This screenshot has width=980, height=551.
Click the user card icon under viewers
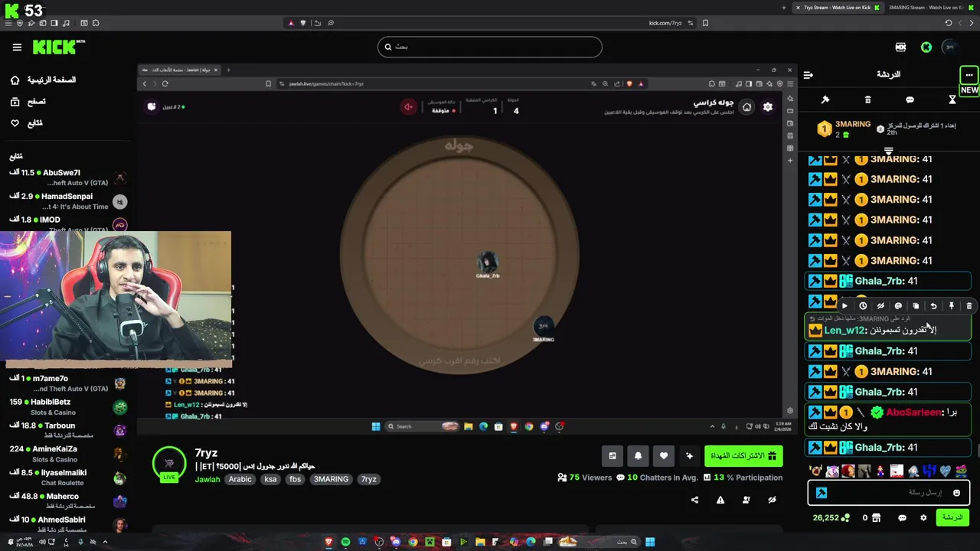coord(746,500)
